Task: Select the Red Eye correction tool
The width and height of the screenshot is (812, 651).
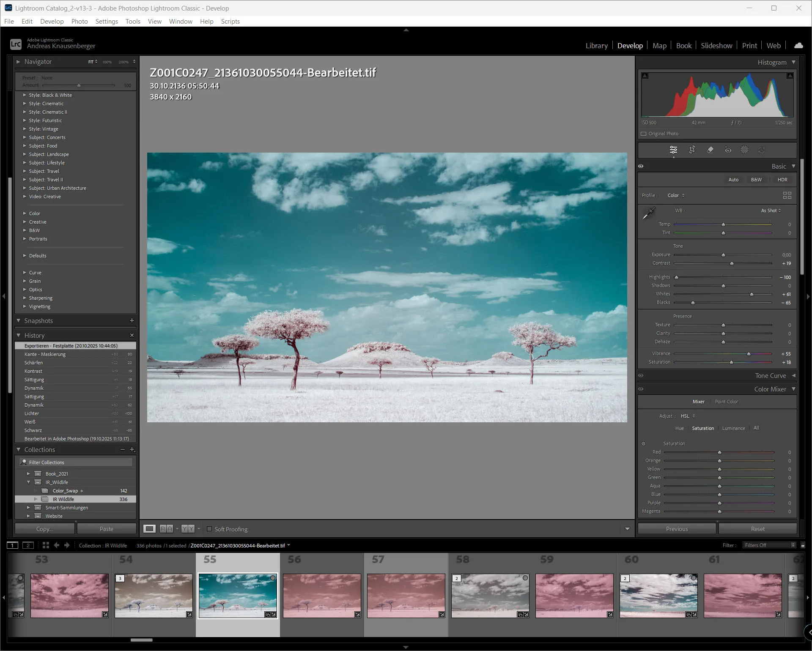Action: 728,150
